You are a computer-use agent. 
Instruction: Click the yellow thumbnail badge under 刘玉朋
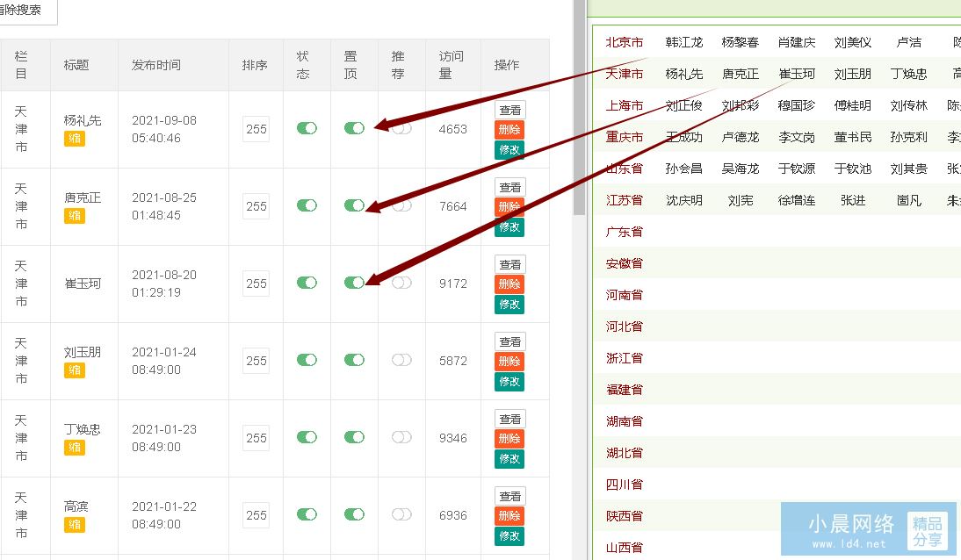coord(75,370)
